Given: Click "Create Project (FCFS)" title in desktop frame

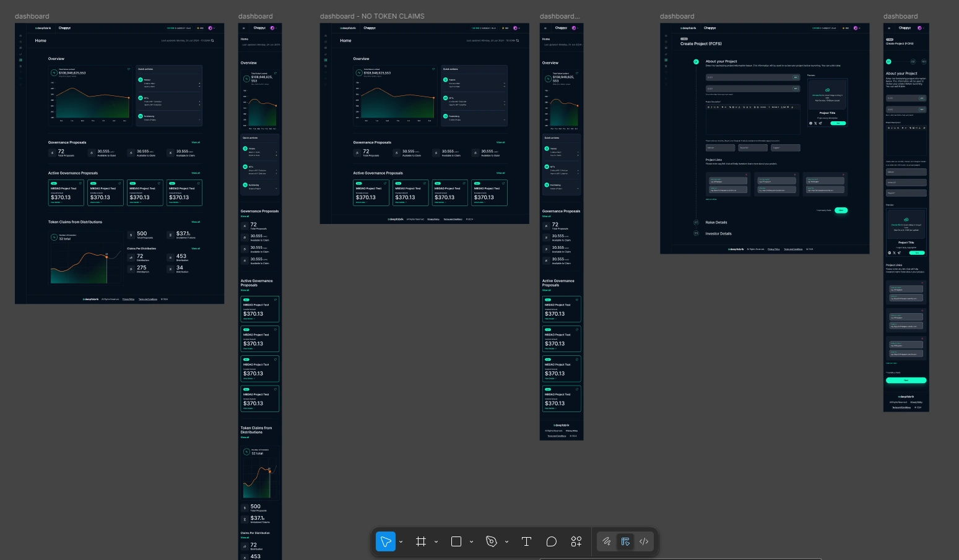Looking at the screenshot, I should 701,44.
